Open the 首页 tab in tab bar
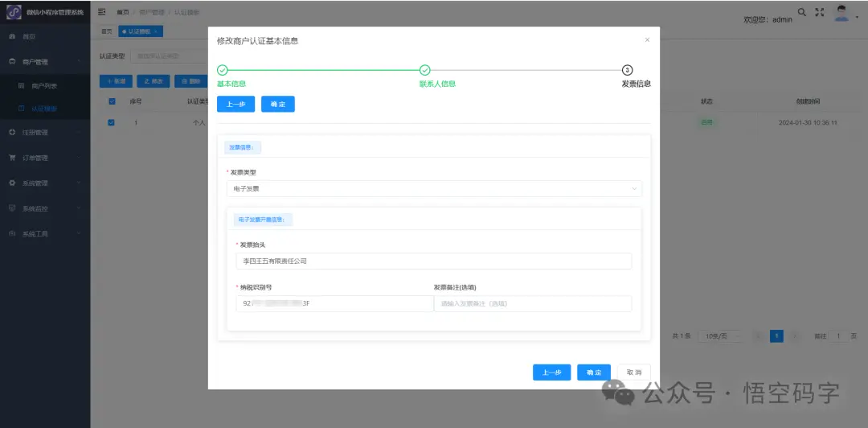The image size is (868, 428). [106, 31]
